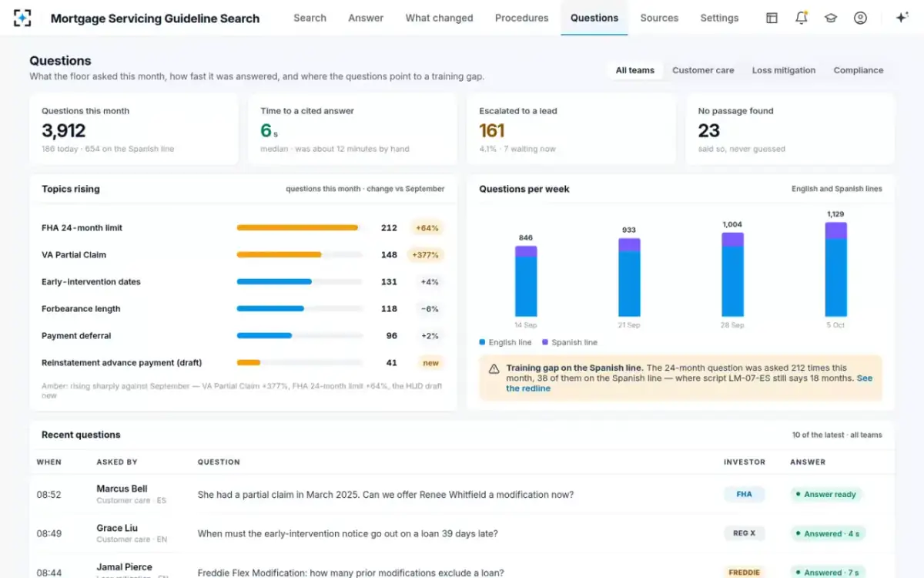Click the FHA 24-month limit progress bar
924x578 pixels.
click(x=300, y=228)
